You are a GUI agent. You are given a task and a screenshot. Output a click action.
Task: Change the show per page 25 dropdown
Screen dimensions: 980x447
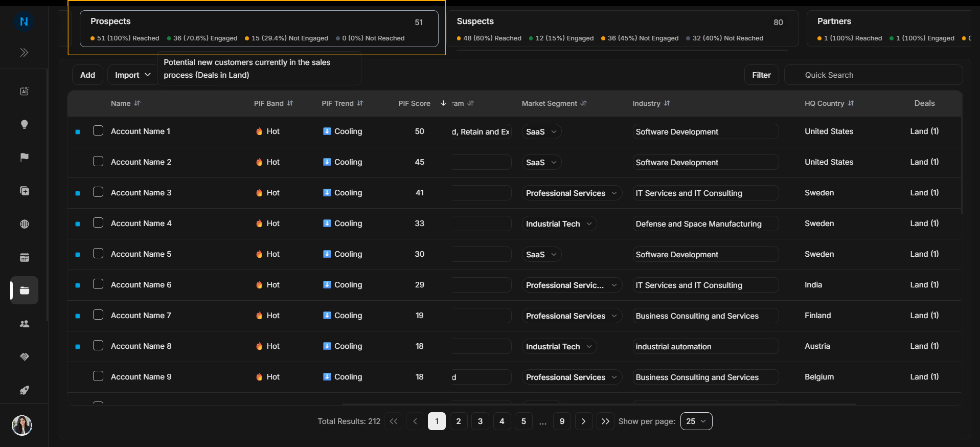coord(696,421)
